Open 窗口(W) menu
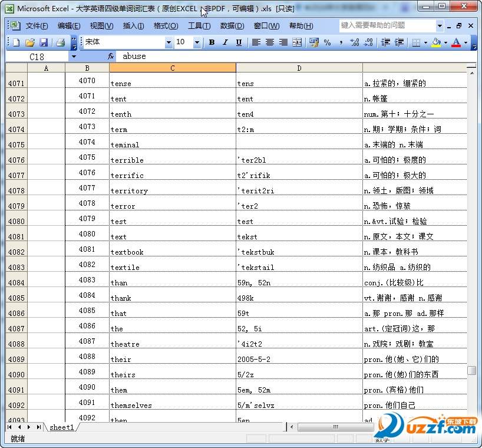Image resolution: width=482 pixels, height=448 pixels. (x=266, y=26)
